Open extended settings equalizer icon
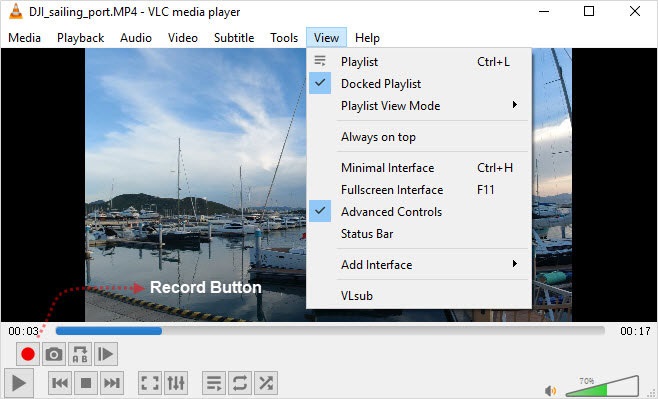The width and height of the screenshot is (658, 399). [x=176, y=383]
